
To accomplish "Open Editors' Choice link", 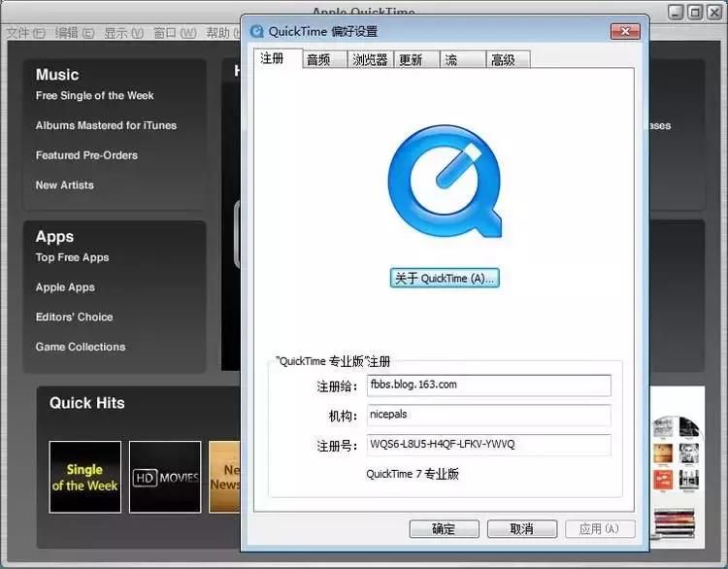I will click(x=75, y=317).
